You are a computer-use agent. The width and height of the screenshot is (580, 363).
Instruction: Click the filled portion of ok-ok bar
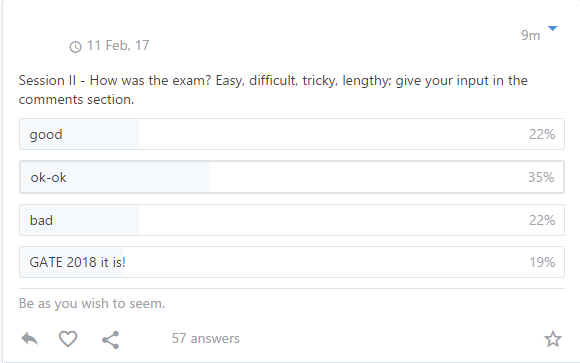[x=115, y=177]
